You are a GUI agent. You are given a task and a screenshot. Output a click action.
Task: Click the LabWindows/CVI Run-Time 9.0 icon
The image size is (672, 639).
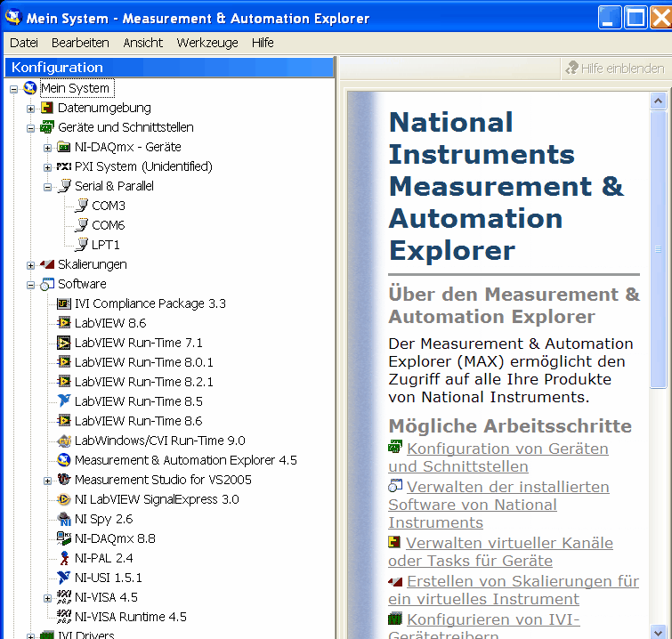click(64, 441)
